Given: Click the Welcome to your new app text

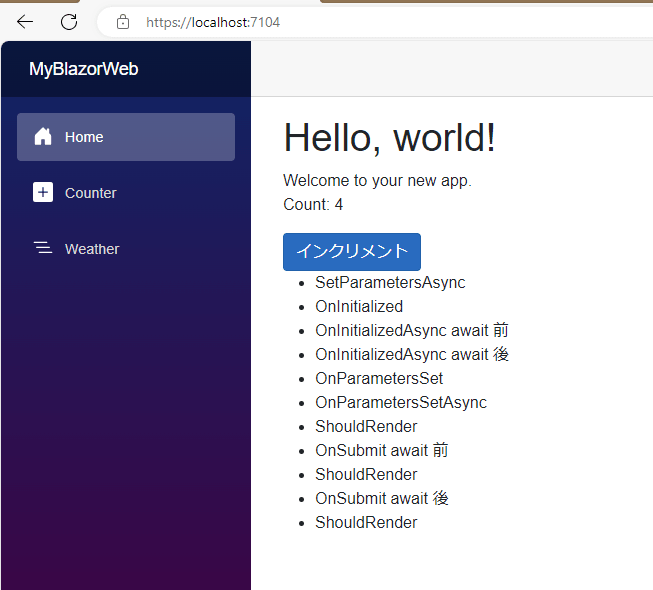Looking at the screenshot, I should pyautogui.click(x=377, y=181).
